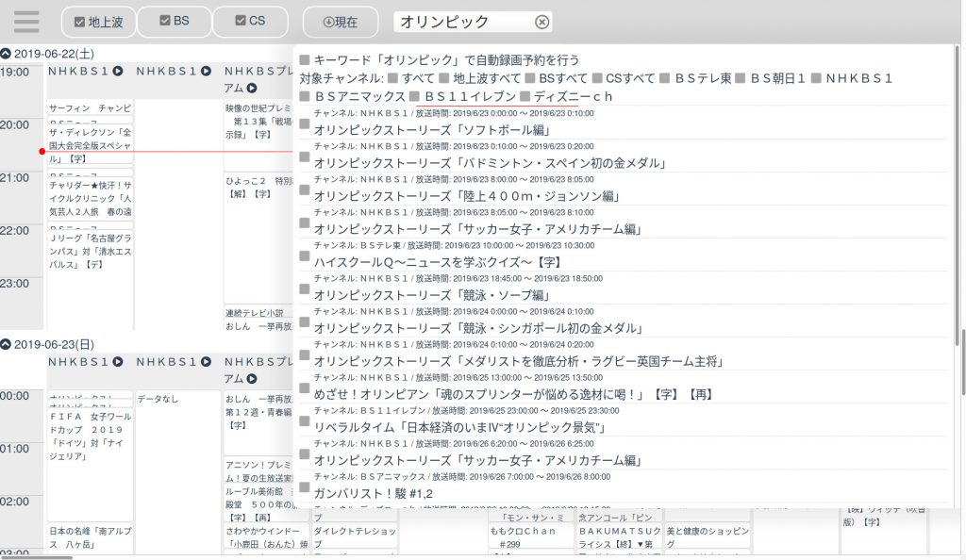Open 「陸上４００ｍ・ジョンソン編」 search result
Screen dimensions: 966x560
tap(467, 196)
